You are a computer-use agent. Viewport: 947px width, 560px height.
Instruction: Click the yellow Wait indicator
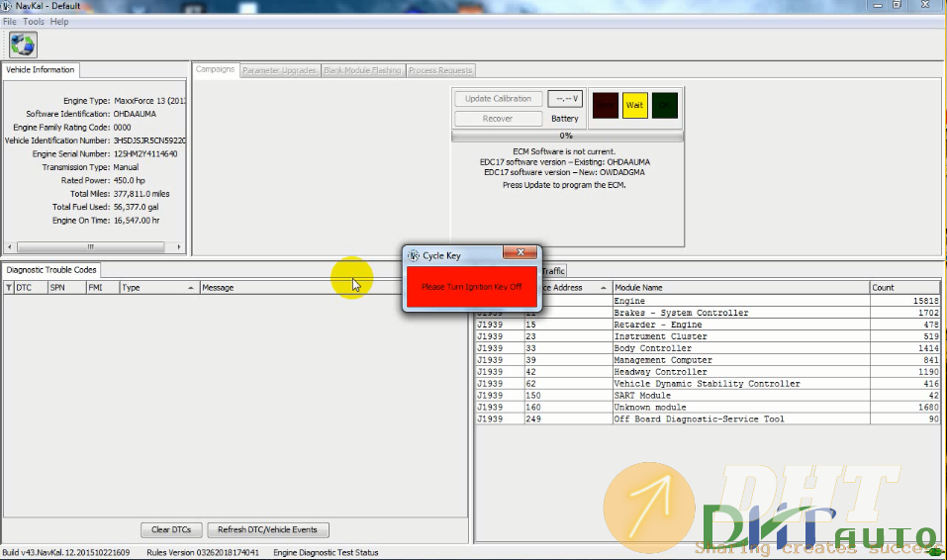634,105
